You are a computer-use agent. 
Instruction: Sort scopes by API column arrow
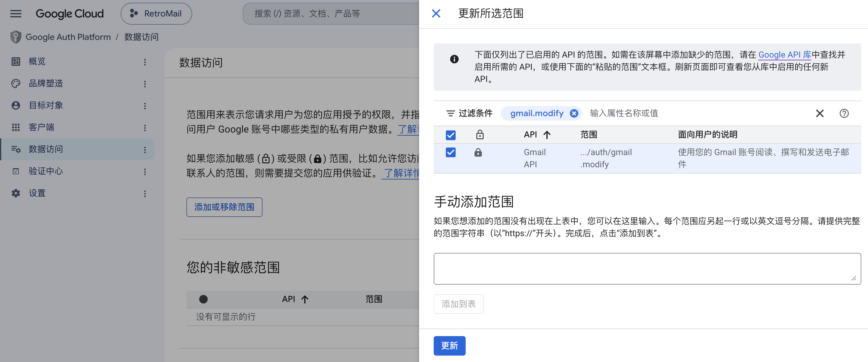click(x=547, y=135)
